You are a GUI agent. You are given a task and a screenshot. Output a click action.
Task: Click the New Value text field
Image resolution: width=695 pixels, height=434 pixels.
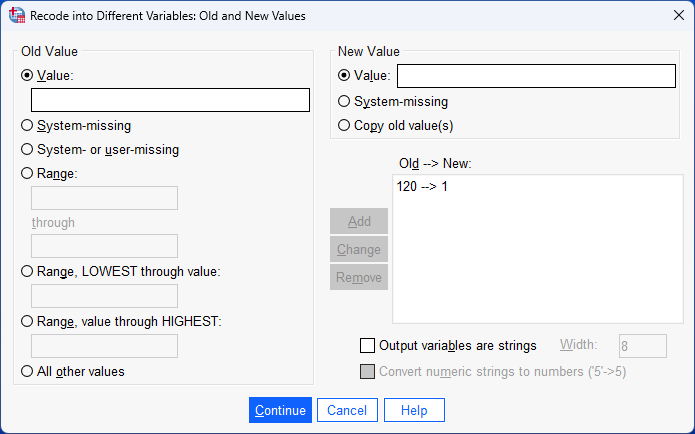click(536, 76)
